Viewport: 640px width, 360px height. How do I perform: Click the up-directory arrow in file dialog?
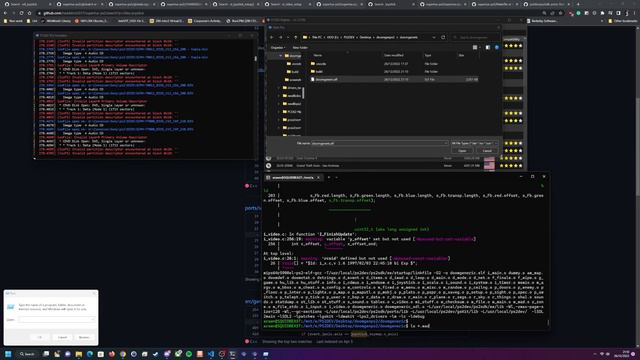pyautogui.click(x=296, y=37)
